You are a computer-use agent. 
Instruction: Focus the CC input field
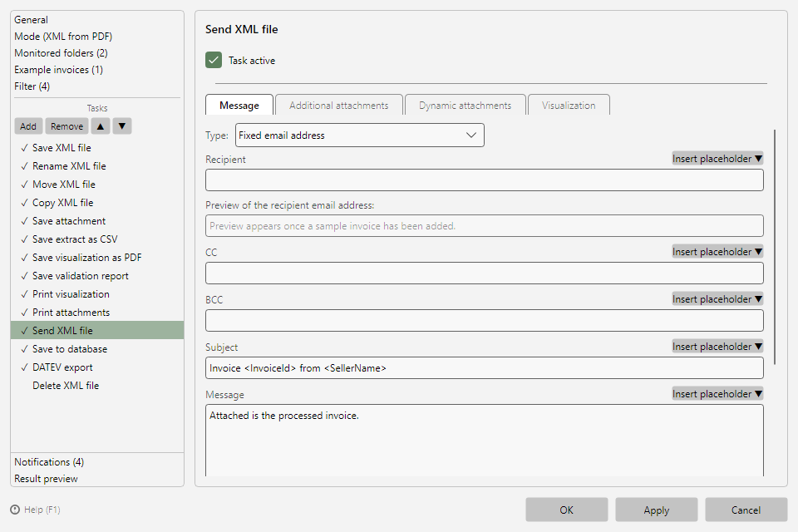(x=485, y=273)
